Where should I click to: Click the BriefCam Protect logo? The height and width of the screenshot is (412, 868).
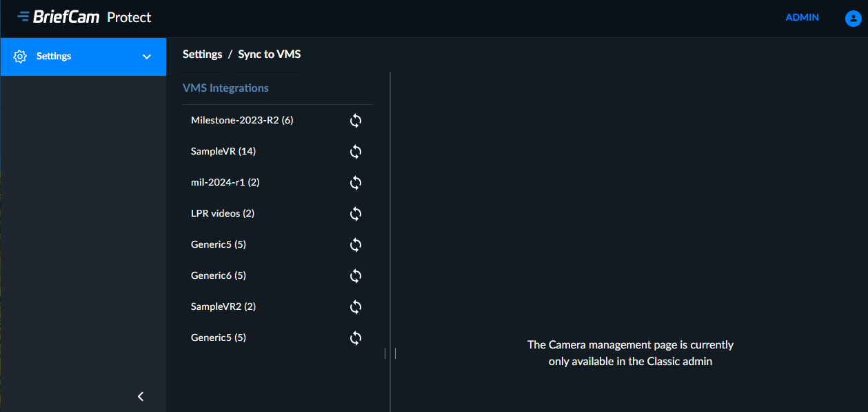[x=84, y=17]
